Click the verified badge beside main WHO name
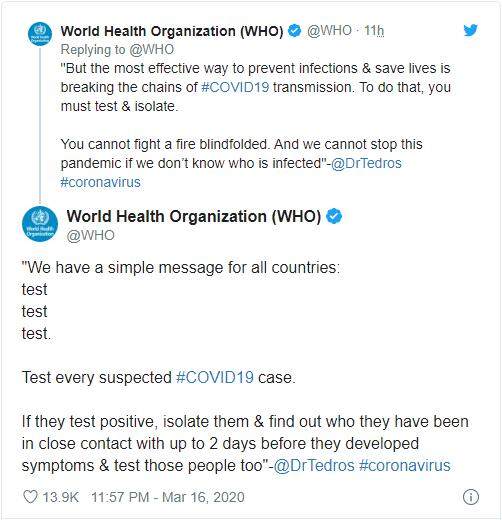This screenshot has width=502, height=520. pos(334,216)
